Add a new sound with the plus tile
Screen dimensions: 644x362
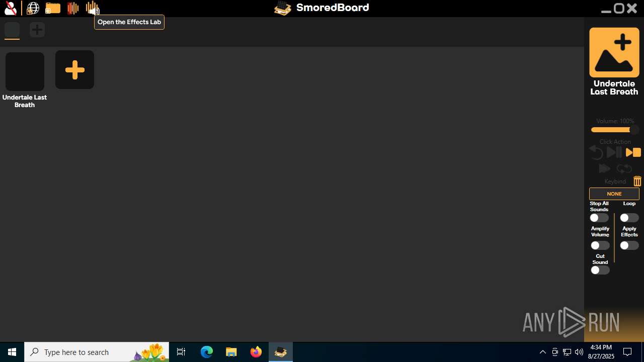(x=74, y=70)
